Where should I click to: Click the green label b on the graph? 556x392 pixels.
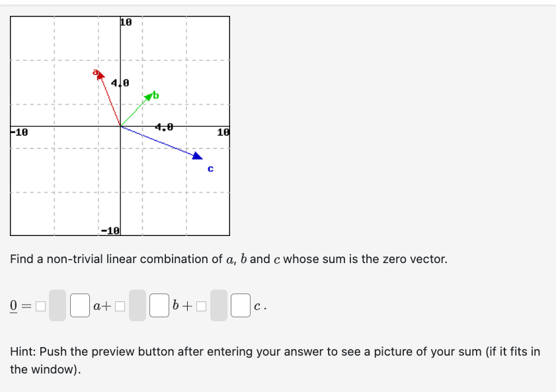(156, 95)
